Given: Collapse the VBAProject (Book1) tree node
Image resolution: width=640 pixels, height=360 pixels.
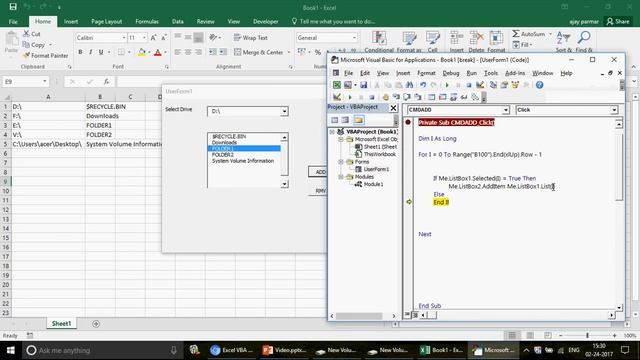Looking at the screenshot, I should [332, 132].
